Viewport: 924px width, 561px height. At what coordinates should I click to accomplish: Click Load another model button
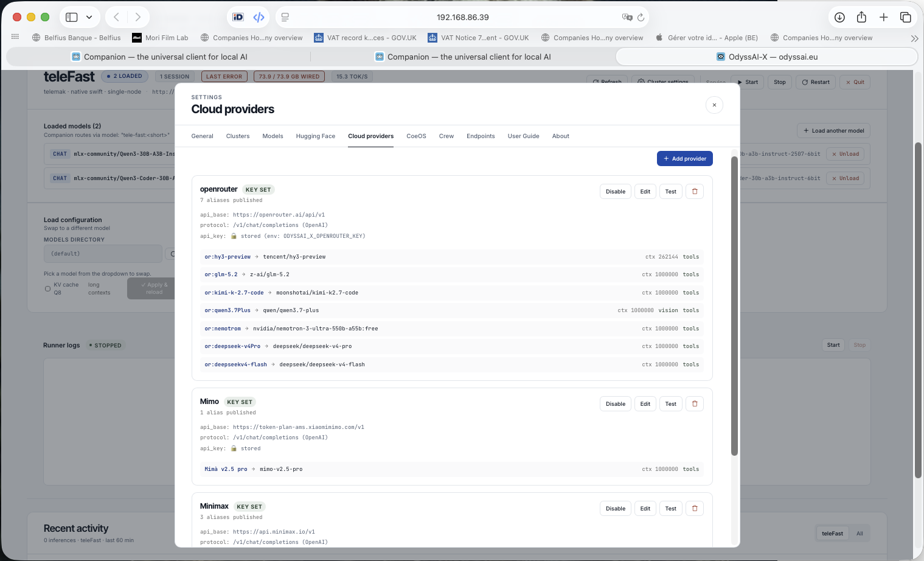(833, 130)
